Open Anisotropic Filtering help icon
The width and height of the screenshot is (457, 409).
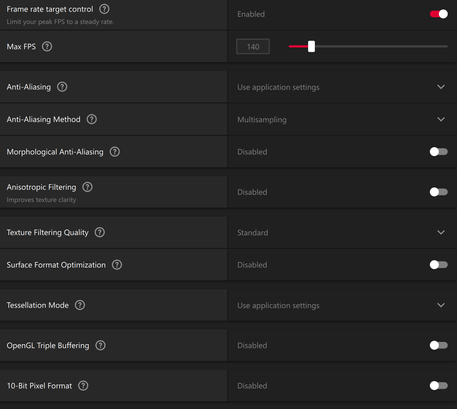pyautogui.click(x=87, y=187)
